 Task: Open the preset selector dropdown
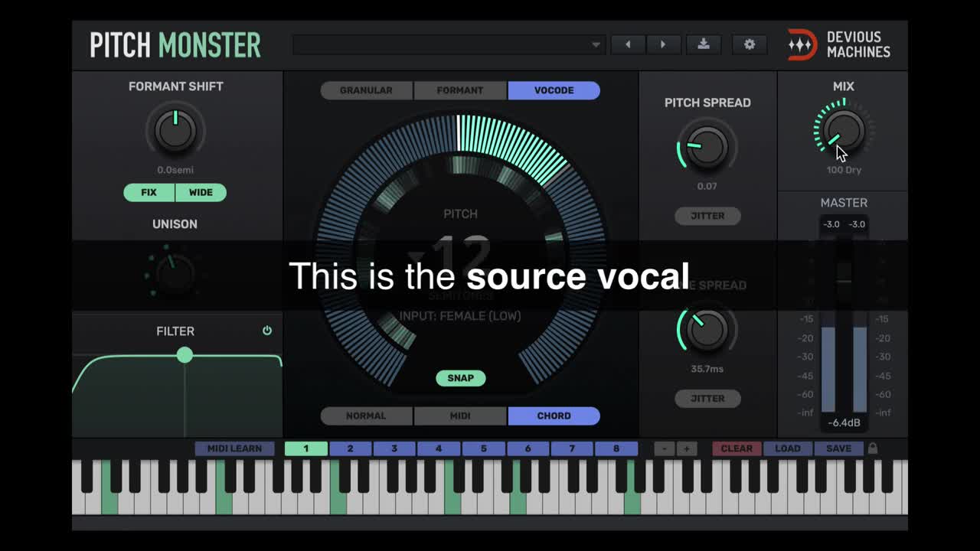pyautogui.click(x=449, y=44)
